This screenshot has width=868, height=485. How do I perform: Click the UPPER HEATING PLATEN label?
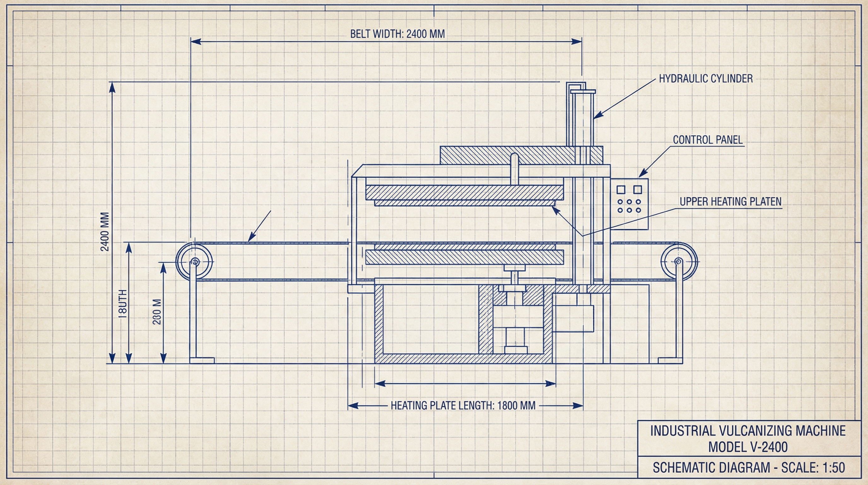(x=730, y=202)
